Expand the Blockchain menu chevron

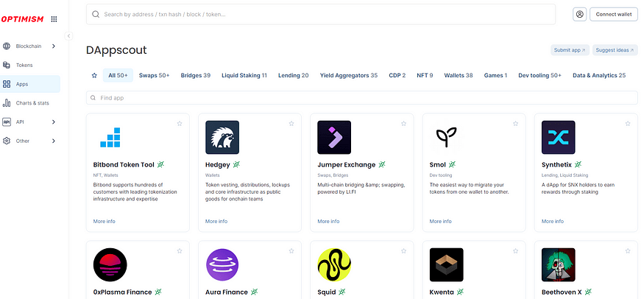(54, 46)
